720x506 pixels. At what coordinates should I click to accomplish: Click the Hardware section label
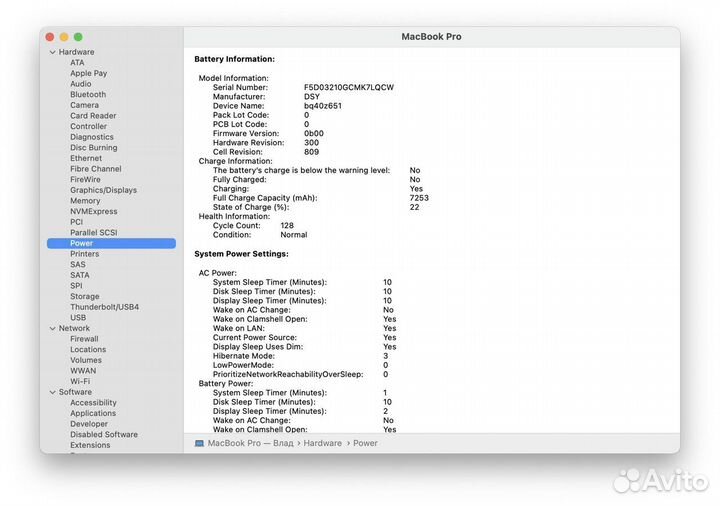[x=76, y=52]
